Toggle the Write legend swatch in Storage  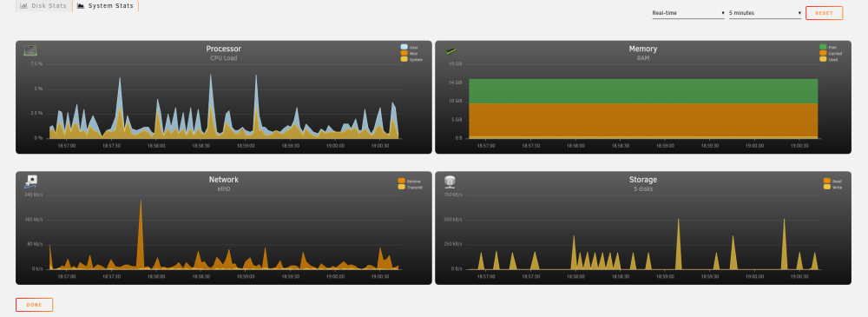tap(827, 188)
